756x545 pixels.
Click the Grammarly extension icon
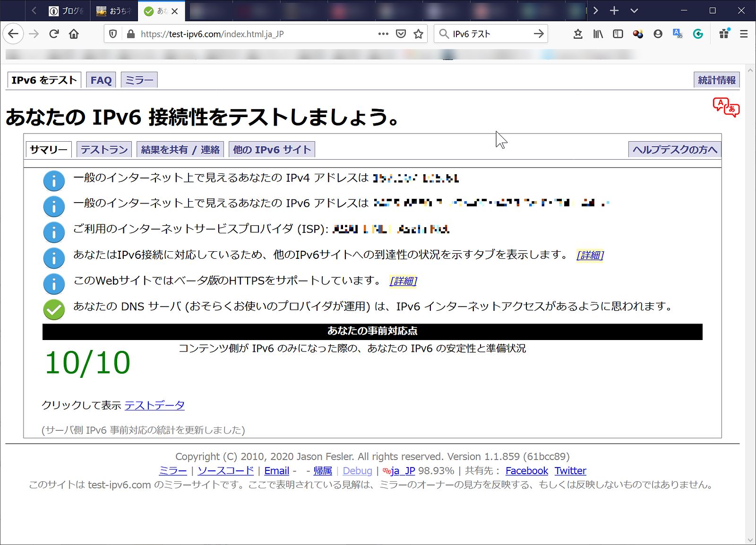click(698, 34)
